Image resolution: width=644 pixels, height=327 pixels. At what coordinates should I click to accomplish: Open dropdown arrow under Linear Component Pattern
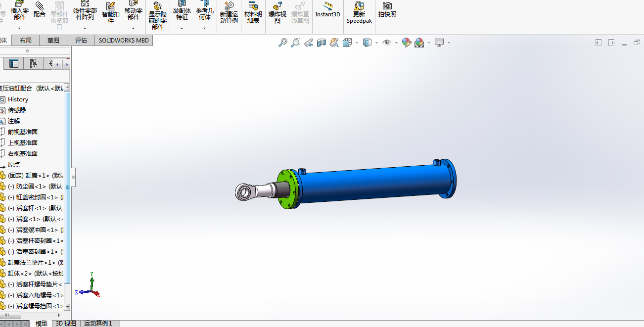tap(85, 28)
